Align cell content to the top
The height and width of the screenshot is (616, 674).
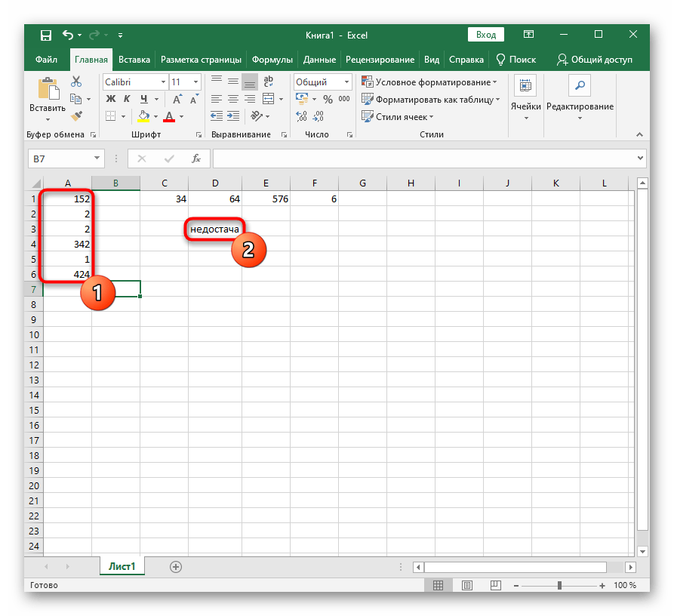[x=216, y=81]
